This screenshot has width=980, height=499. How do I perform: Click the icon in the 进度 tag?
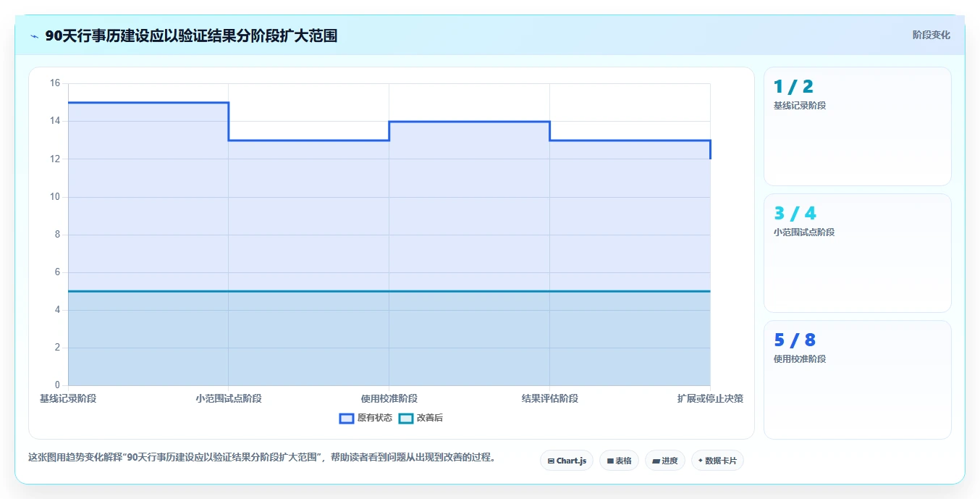(x=656, y=461)
